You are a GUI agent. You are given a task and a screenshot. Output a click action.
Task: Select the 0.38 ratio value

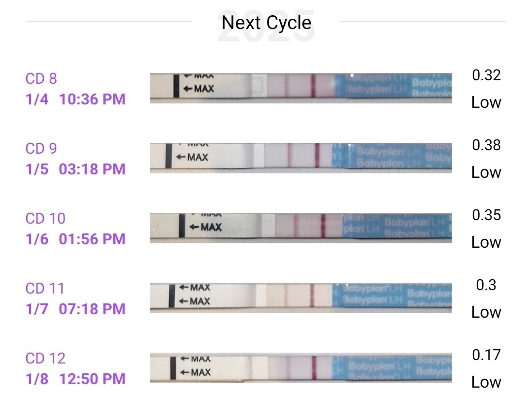pos(486,145)
